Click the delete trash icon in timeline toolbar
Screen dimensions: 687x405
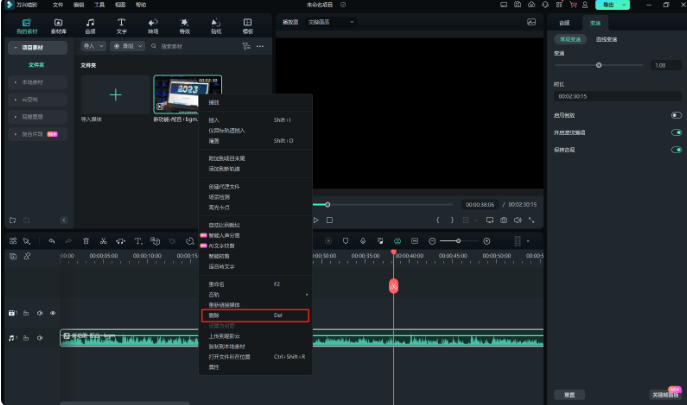[86, 241]
